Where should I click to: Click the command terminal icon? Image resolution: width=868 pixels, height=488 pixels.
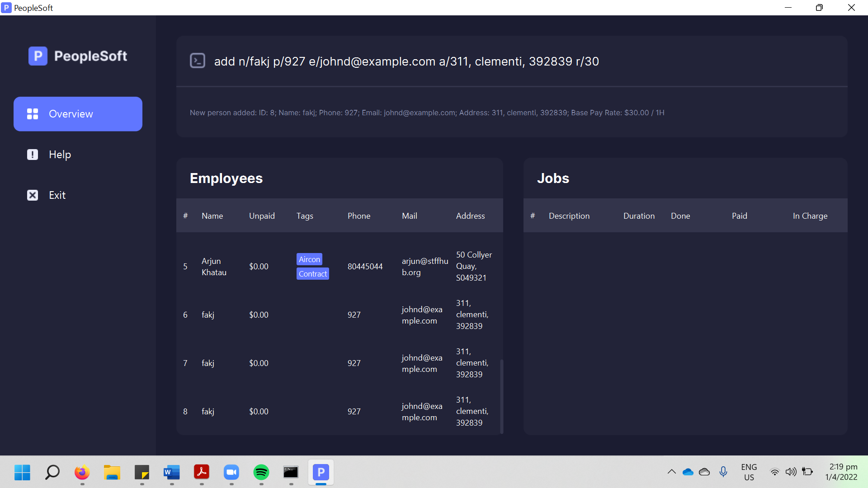198,61
